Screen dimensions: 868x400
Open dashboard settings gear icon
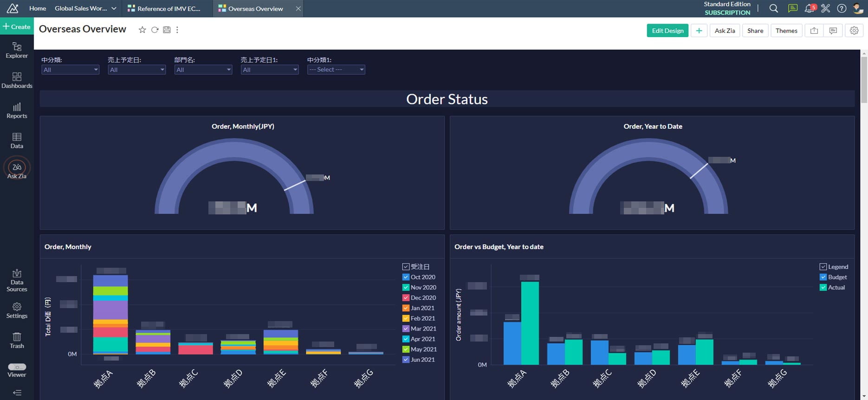(854, 31)
